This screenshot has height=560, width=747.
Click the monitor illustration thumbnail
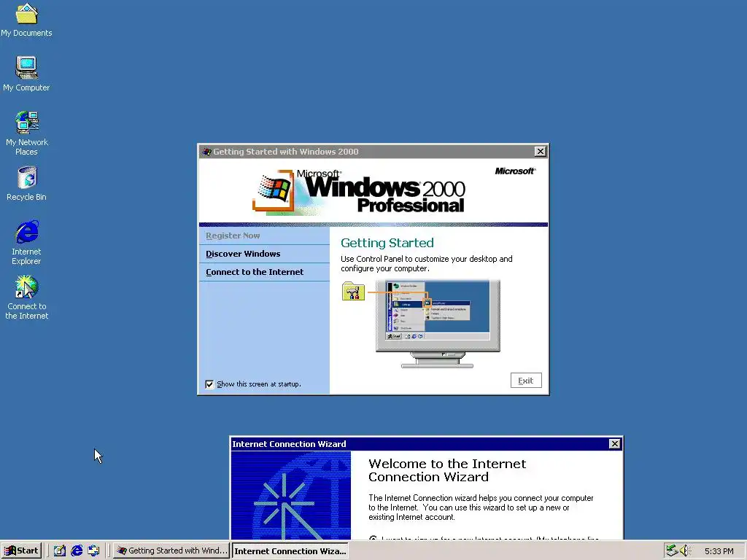[438, 324]
